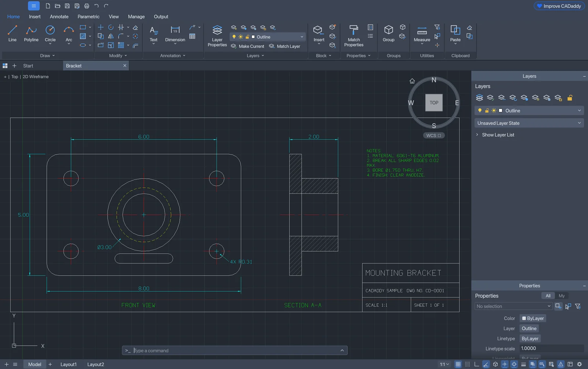Click the Undo arrow in quick access toolbar
Image resolution: width=588 pixels, height=369 pixels.
pyautogui.click(x=96, y=6)
